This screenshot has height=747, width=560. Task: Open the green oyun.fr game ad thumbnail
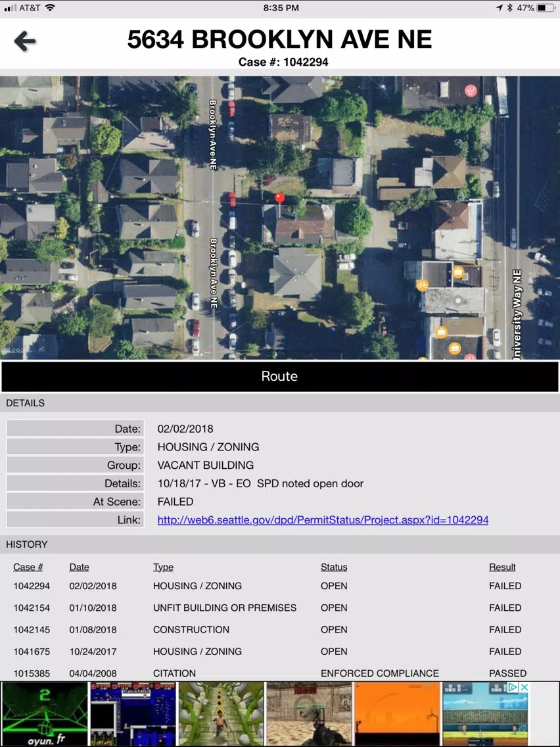(x=45, y=713)
